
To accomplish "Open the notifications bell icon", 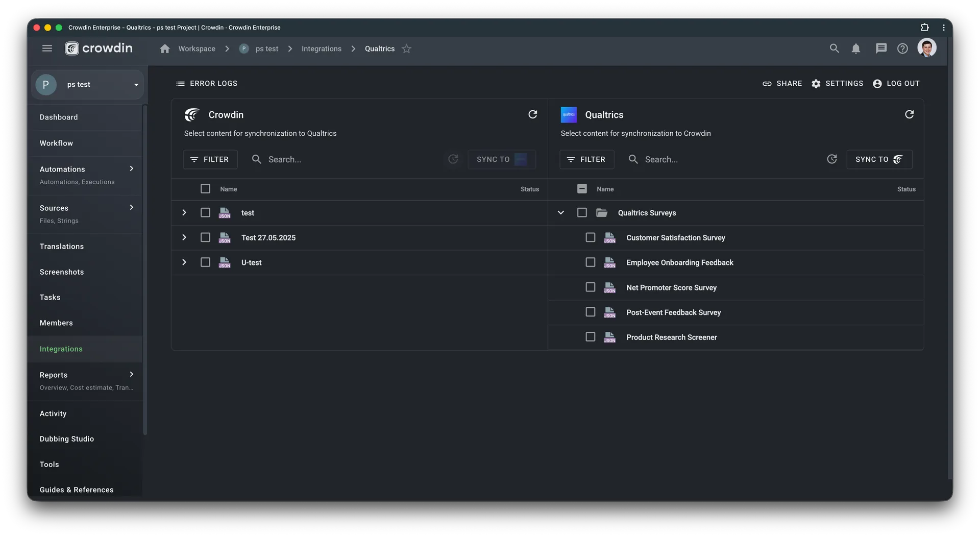I will pyautogui.click(x=856, y=48).
